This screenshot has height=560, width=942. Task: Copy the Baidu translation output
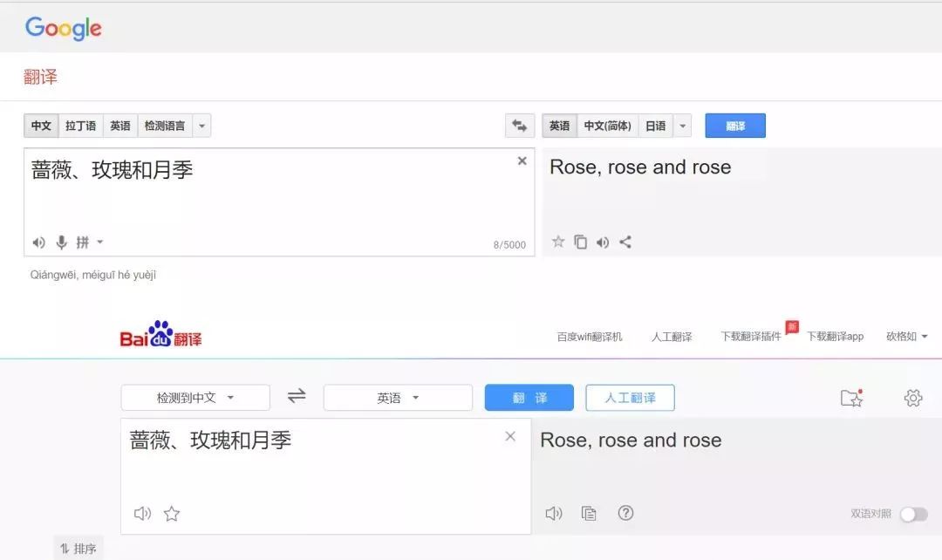590,513
